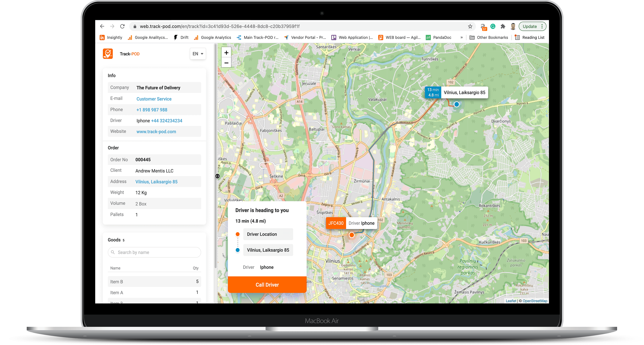Click the site lock icon in address bar

[x=135, y=26]
